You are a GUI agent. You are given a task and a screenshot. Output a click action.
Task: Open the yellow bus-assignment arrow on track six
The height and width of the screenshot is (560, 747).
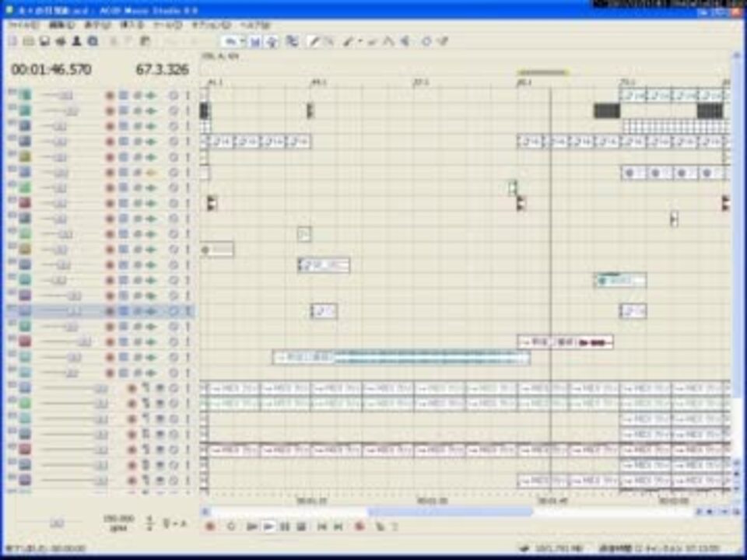151,173
